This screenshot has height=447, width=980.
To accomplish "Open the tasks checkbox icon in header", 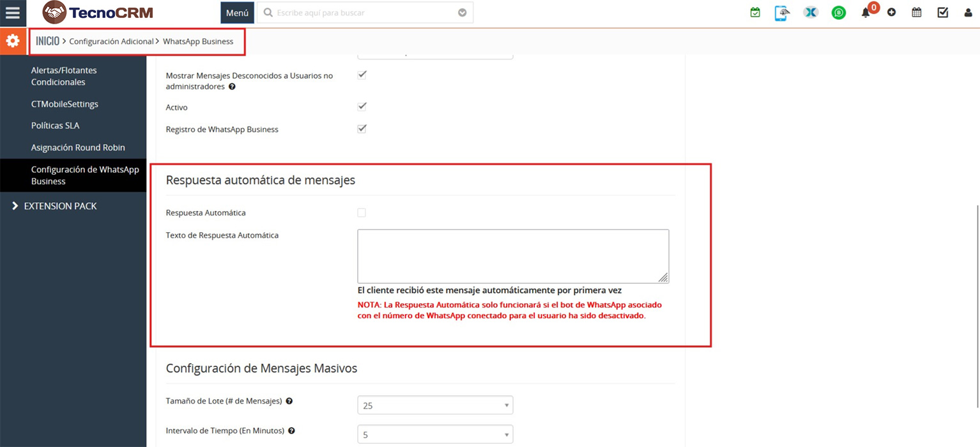I will coord(943,13).
